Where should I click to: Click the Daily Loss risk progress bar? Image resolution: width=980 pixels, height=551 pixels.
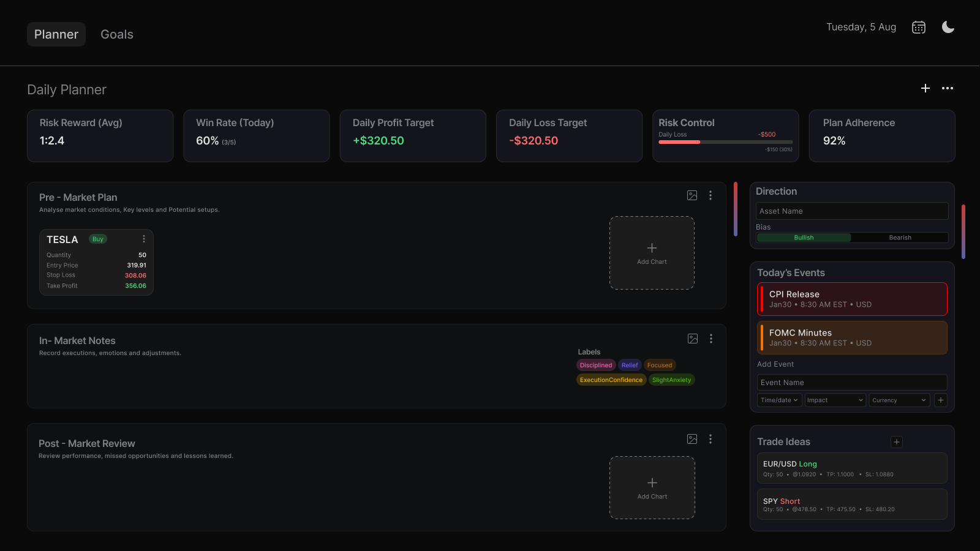725,142
